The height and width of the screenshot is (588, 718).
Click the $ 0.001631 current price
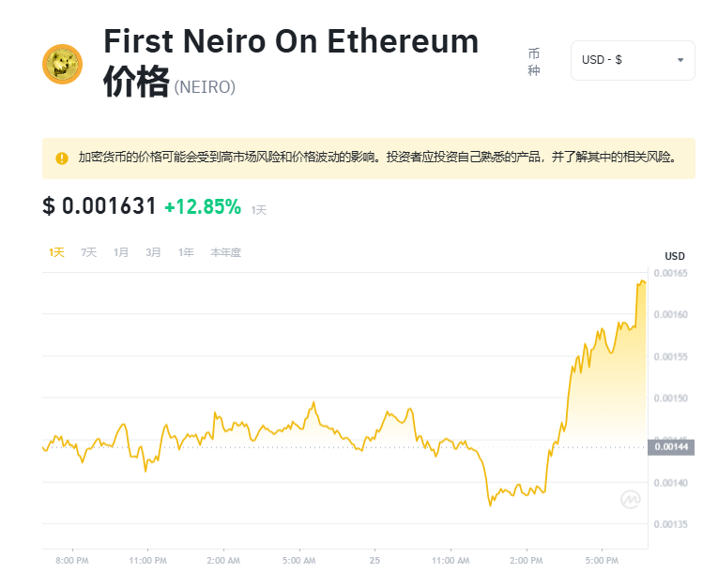(x=99, y=207)
